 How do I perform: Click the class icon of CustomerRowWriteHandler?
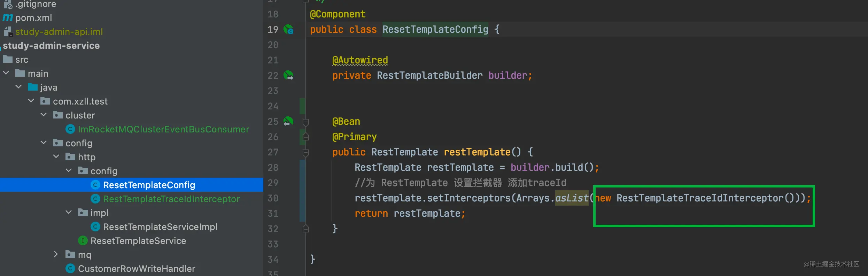[70, 269]
